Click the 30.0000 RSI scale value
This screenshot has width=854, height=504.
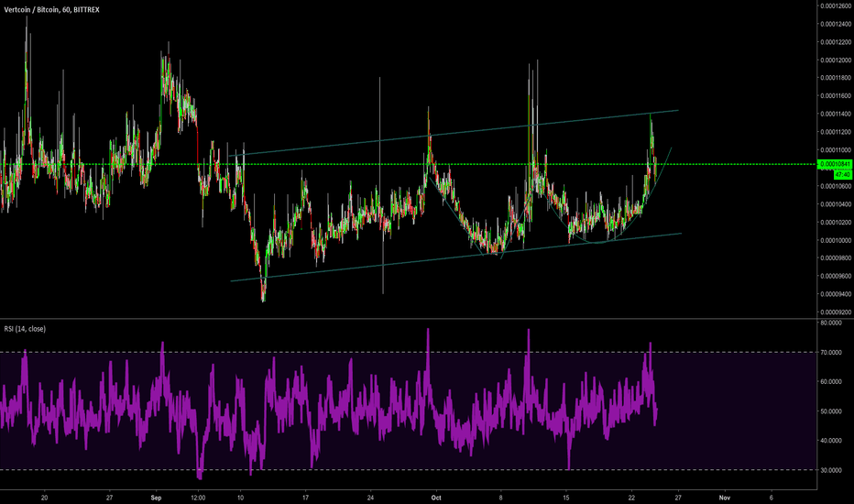831,470
